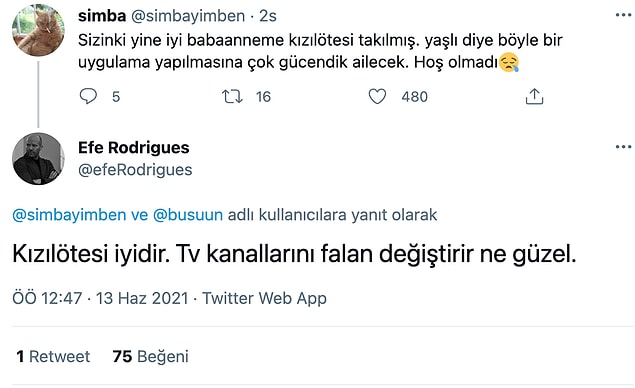Open more options on Efe Rodrigues tweet
This screenshot has width=635, height=388.
(623, 147)
